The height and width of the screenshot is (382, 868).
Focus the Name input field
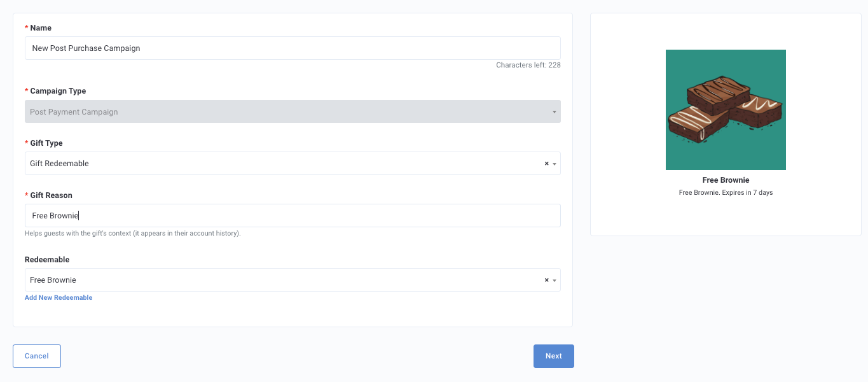293,48
